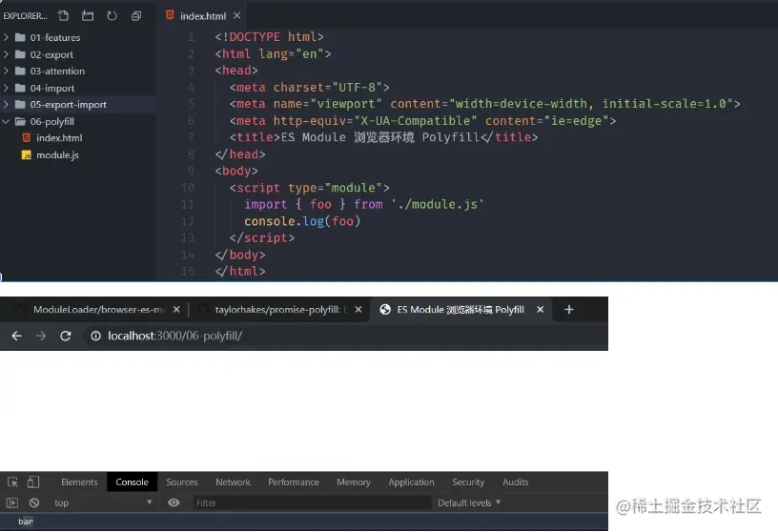The image size is (778, 532).
Task: Close the ES Module Polyfill browser tab
Action: (541, 310)
